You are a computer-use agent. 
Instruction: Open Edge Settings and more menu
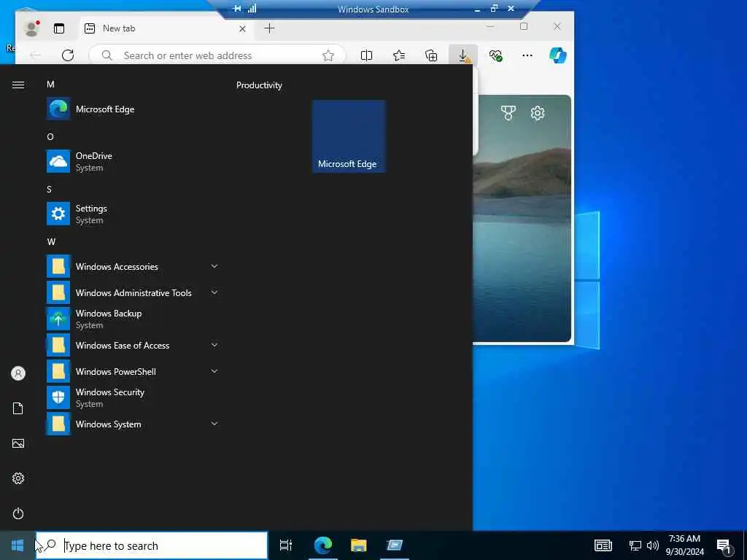click(527, 55)
